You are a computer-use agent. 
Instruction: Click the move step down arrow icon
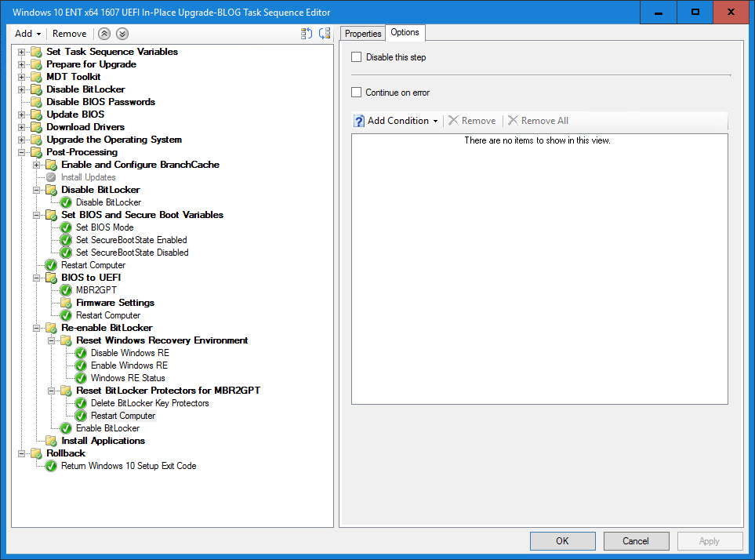pos(122,34)
